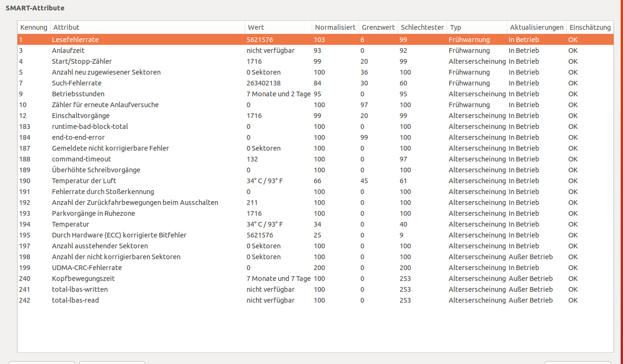Sort by the Kennung column header
Image resolution: width=623 pixels, height=364 pixels.
pos(34,27)
